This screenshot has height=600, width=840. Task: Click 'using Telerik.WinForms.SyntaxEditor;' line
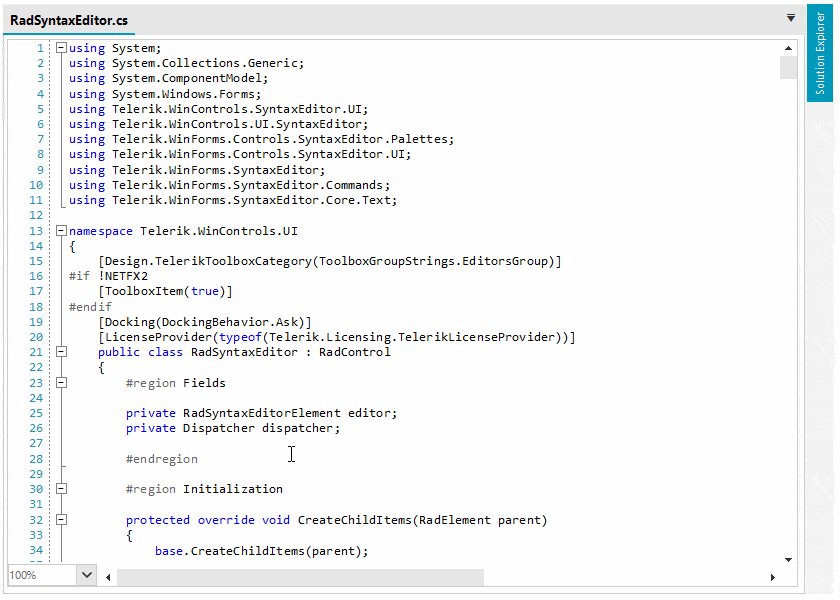pos(197,170)
